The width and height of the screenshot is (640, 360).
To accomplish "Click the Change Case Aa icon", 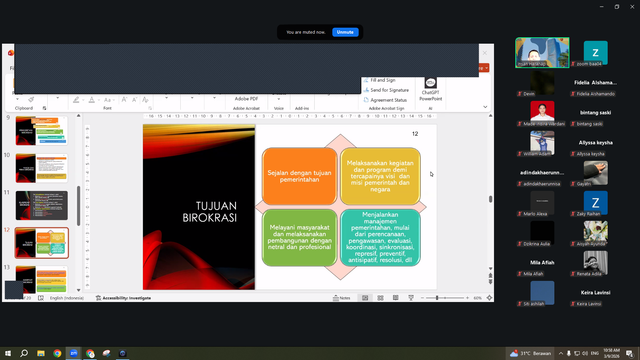I will coord(107,100).
